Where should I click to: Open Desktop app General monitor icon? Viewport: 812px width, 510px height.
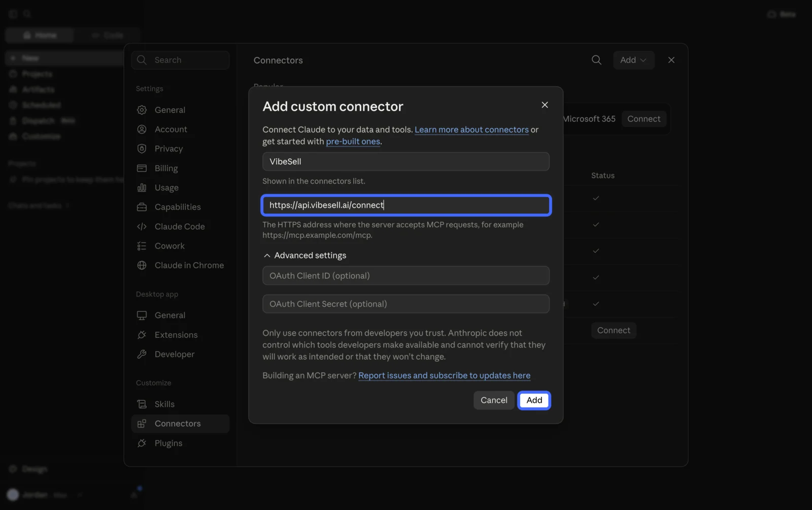(x=142, y=315)
